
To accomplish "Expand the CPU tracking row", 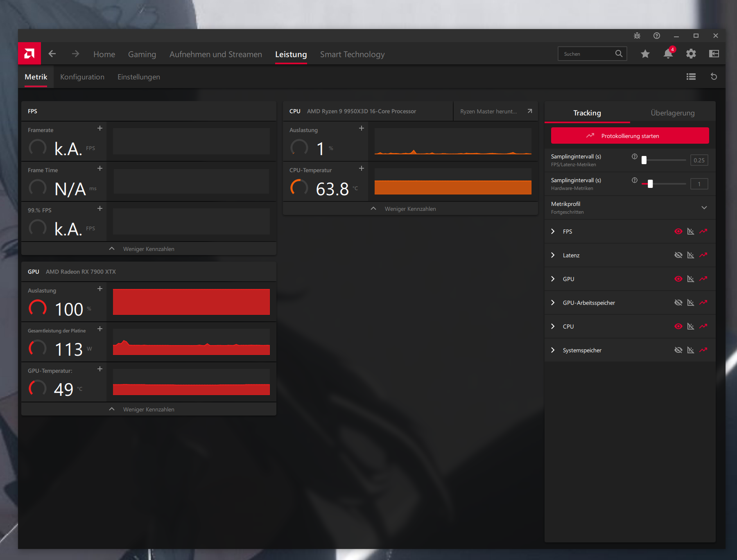I will click(553, 326).
